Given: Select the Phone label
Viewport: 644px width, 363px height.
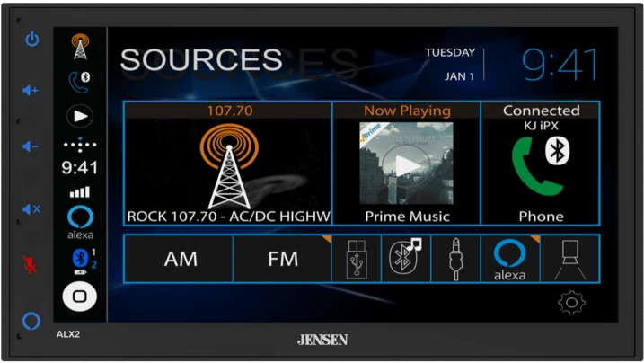Looking at the screenshot, I should point(541,217).
